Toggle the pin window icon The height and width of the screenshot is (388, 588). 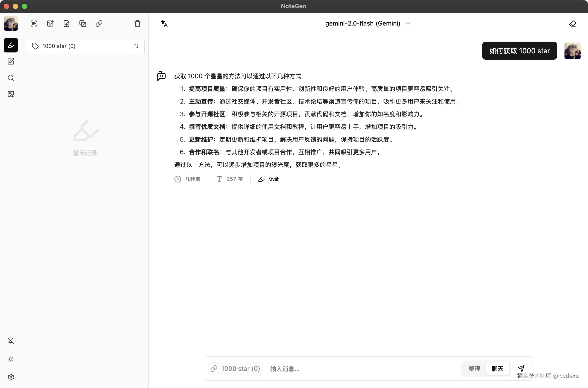click(11, 341)
